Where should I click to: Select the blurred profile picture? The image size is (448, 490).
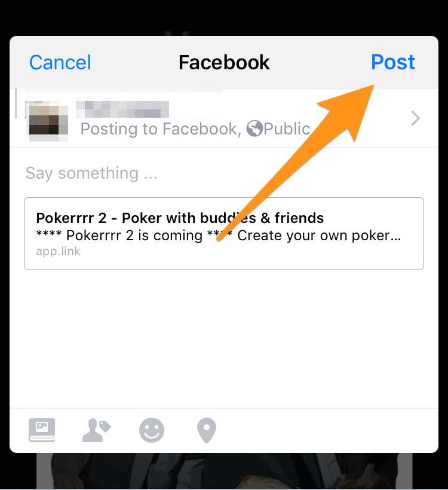click(48, 121)
